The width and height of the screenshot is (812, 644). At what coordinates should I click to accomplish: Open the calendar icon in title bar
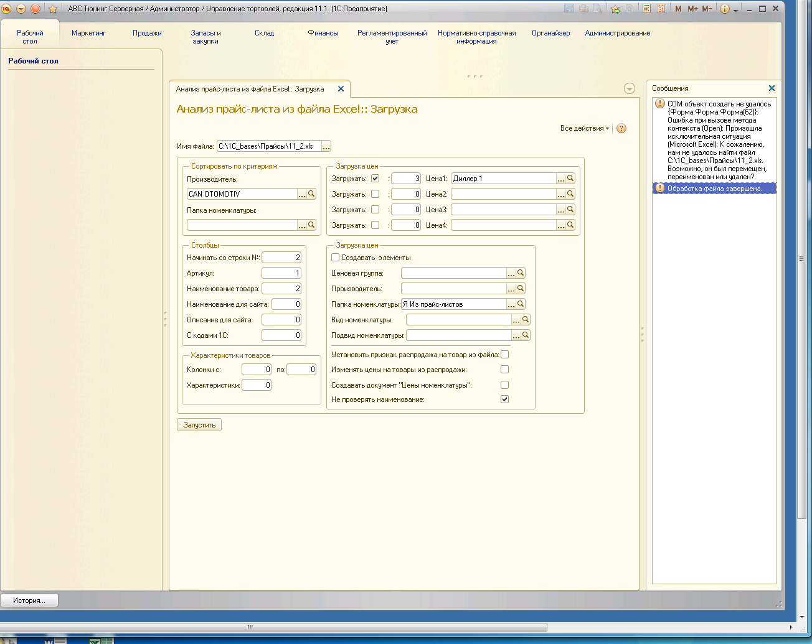661,9
